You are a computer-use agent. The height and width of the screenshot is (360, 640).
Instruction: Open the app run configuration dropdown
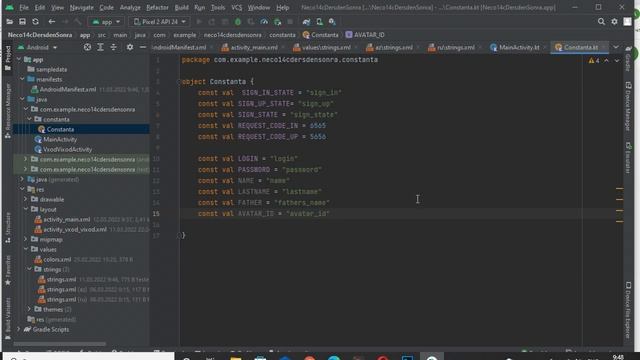point(106,22)
